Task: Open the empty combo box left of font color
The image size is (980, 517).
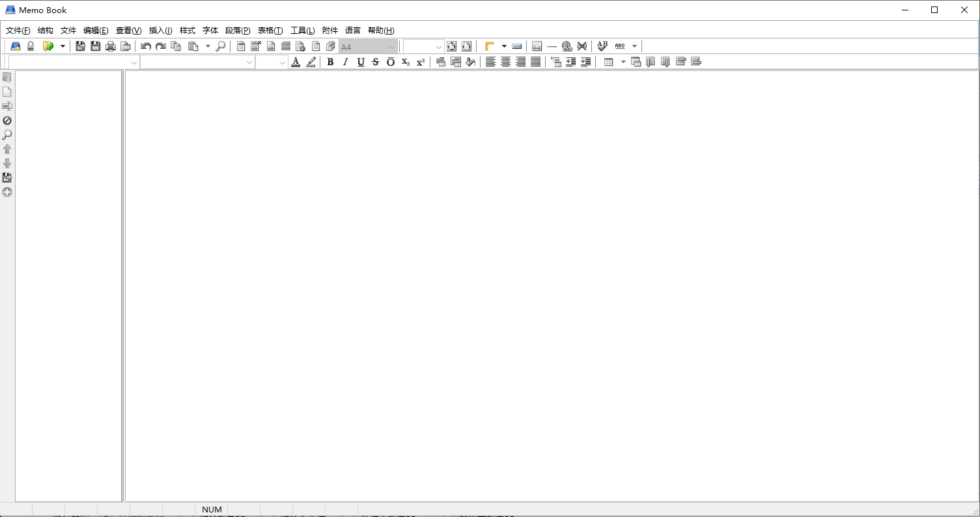Action: click(x=272, y=63)
